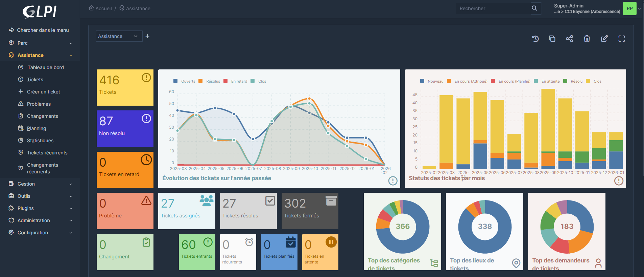This screenshot has width=644, height=277.
Task: Click archive icon on Tickets fermés card
Action: 331,200
